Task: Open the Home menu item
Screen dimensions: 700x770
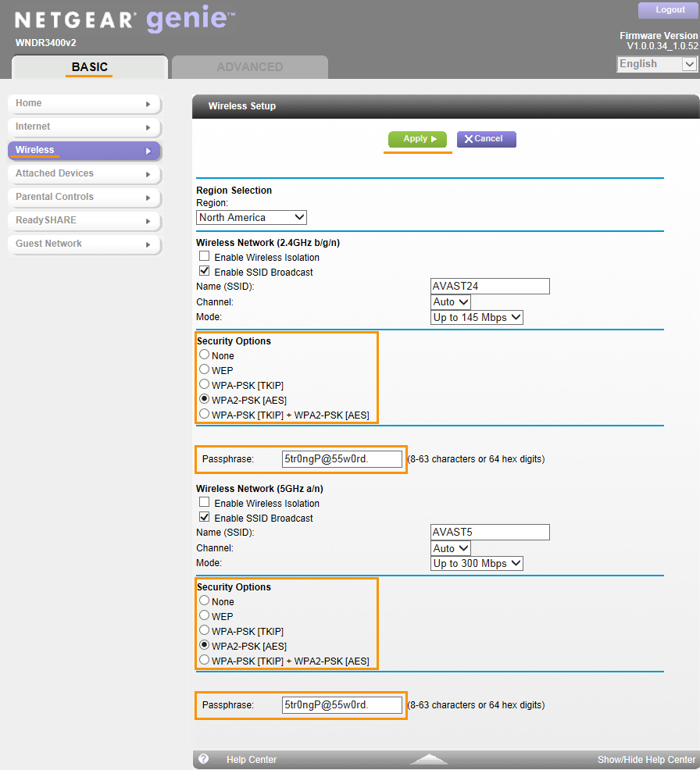Action: tap(84, 104)
